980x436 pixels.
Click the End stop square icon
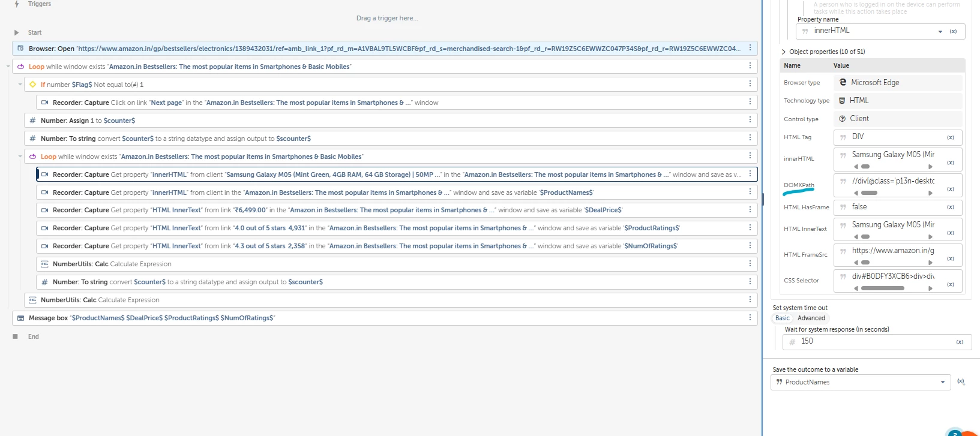click(16, 336)
